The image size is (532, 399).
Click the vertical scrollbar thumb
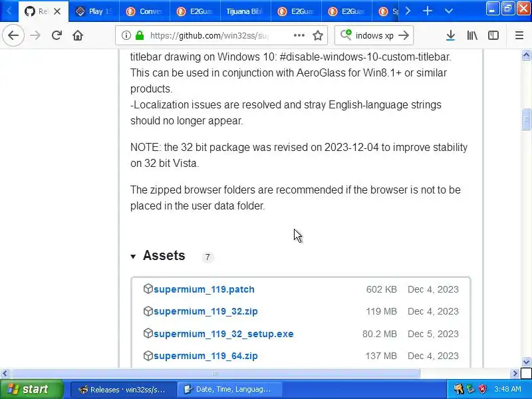tap(526, 119)
